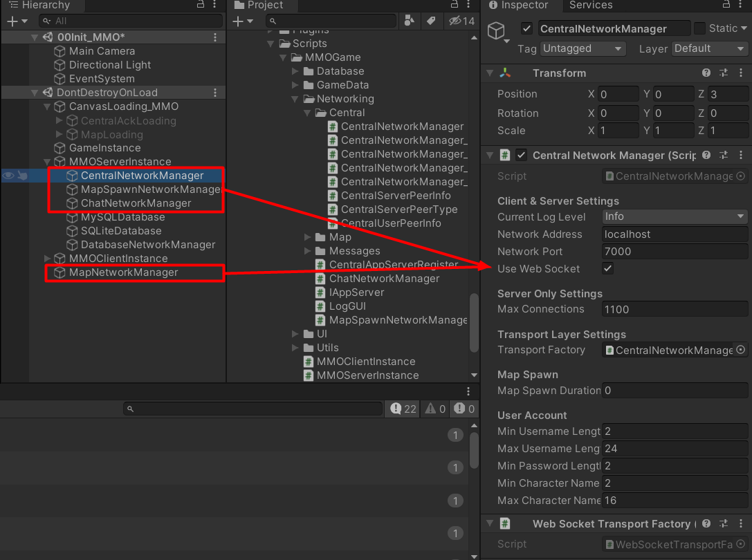The height and width of the screenshot is (560, 752).
Task: Collapse the DontDestroyOnLoad scene
Action: [35, 93]
